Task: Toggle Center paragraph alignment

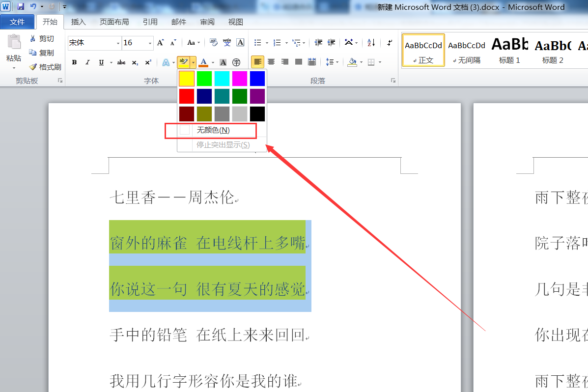Action: 271,62
